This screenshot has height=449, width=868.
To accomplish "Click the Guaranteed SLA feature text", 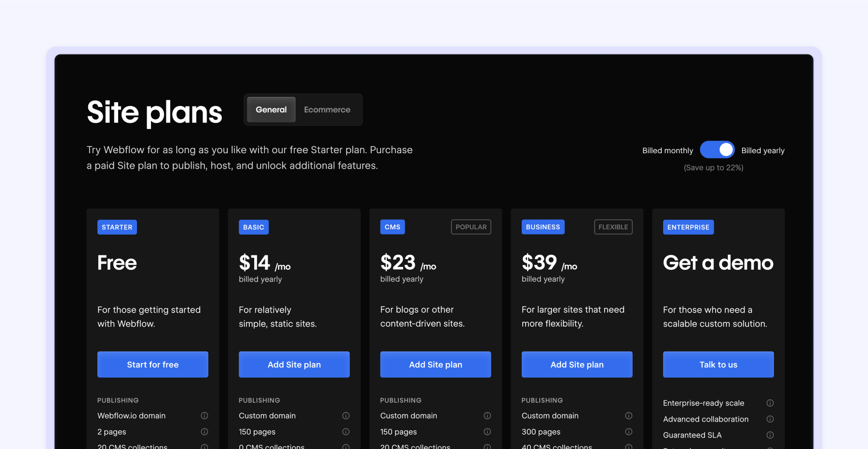I will coord(692,435).
